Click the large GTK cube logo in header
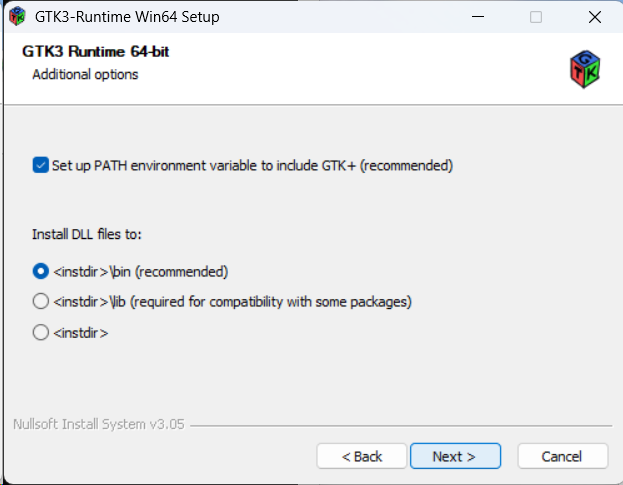 pos(585,69)
